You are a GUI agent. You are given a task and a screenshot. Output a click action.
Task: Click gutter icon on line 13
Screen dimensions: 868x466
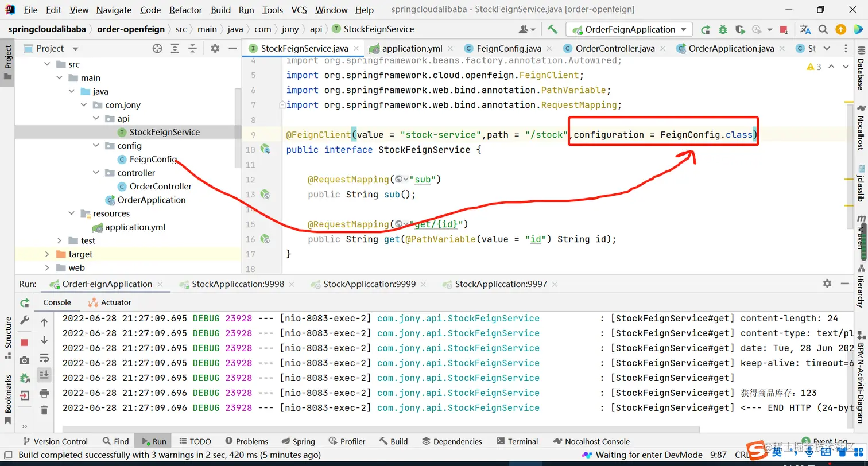pyautogui.click(x=265, y=194)
